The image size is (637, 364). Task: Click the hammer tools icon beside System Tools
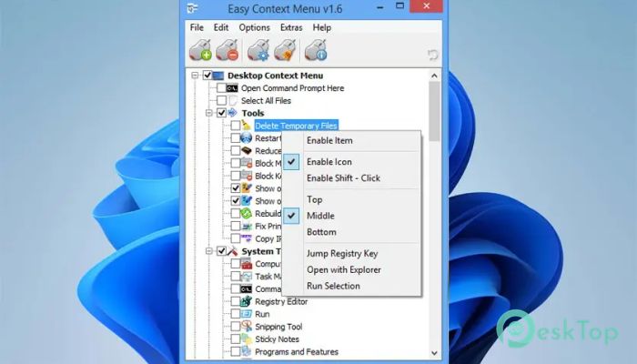coord(232,250)
